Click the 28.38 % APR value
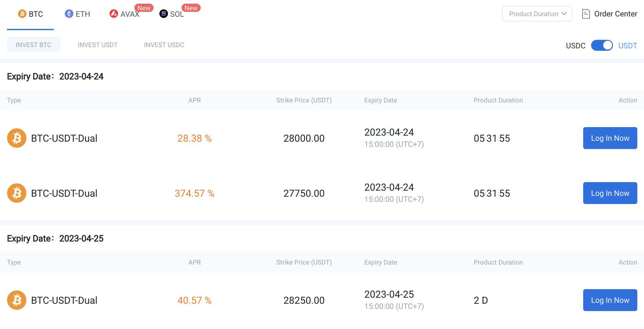This screenshot has height=329, width=644. 195,138
